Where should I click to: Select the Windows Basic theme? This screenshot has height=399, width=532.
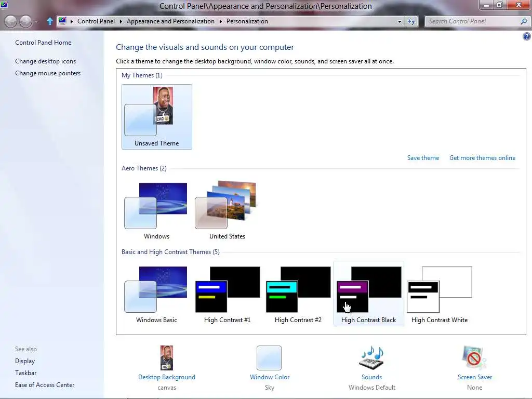(156, 294)
